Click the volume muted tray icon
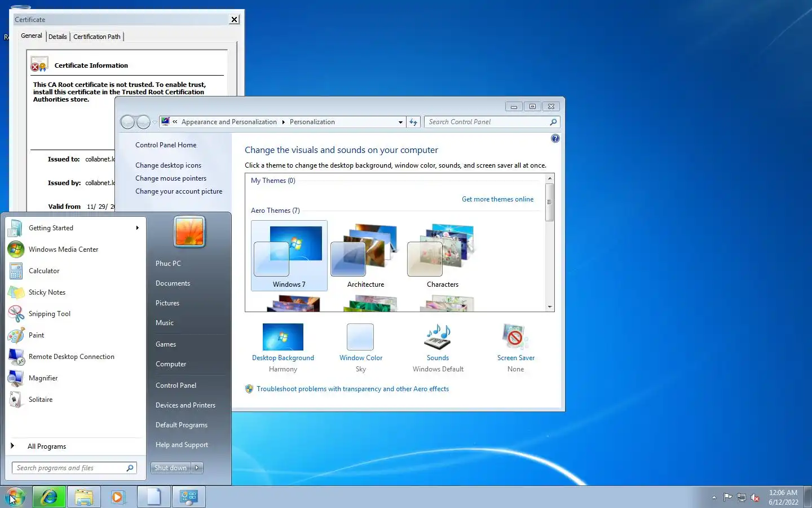Viewport: 812px width, 508px height. [755, 497]
